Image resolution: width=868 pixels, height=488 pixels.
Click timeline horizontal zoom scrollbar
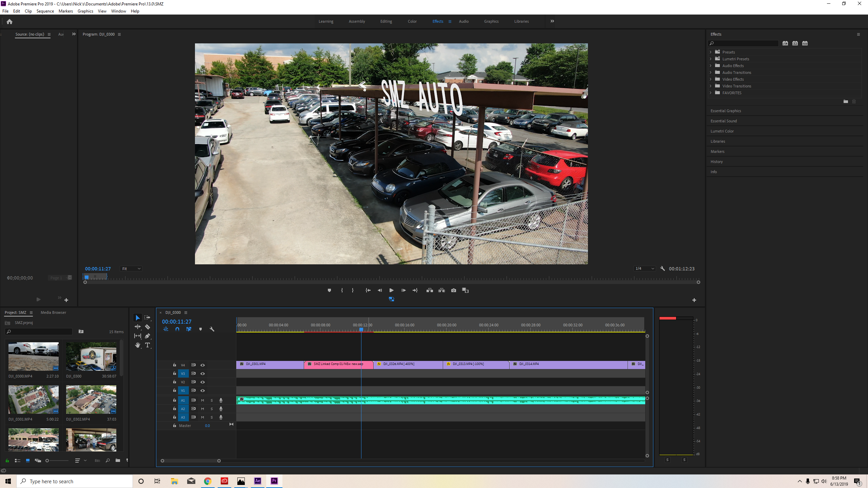tap(191, 461)
